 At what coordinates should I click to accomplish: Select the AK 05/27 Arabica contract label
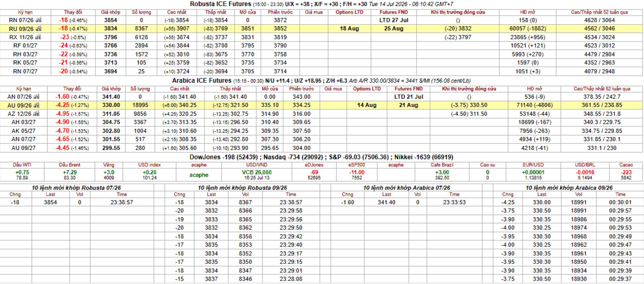click(x=23, y=131)
